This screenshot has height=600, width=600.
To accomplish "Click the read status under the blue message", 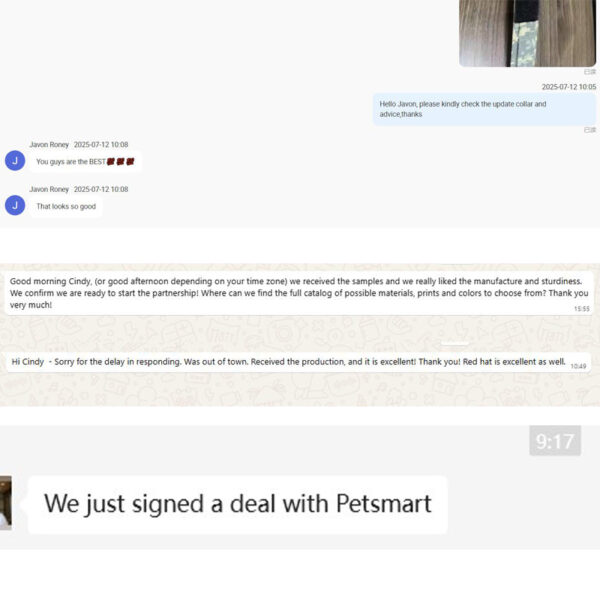I will pos(590,129).
